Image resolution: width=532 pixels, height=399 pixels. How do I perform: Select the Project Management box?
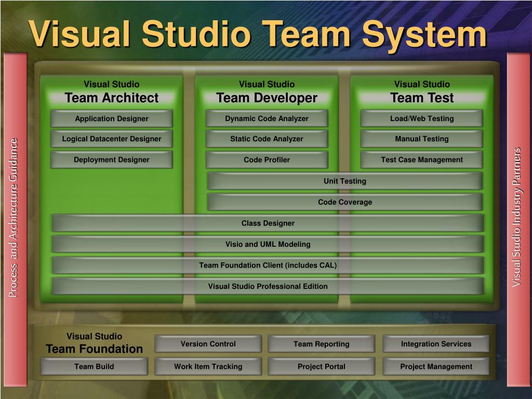click(x=436, y=366)
